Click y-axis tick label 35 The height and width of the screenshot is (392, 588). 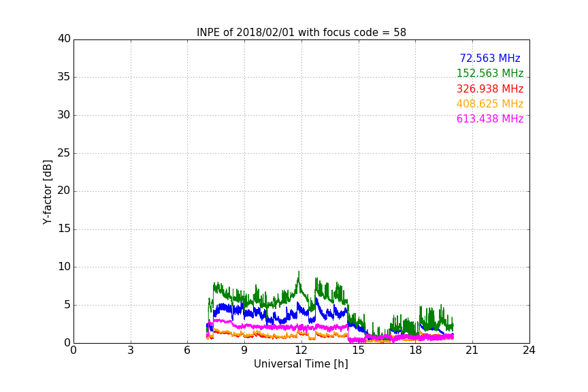64,77
